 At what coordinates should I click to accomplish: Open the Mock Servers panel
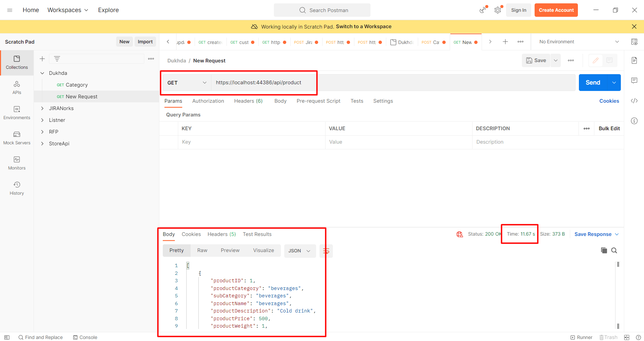click(17, 138)
